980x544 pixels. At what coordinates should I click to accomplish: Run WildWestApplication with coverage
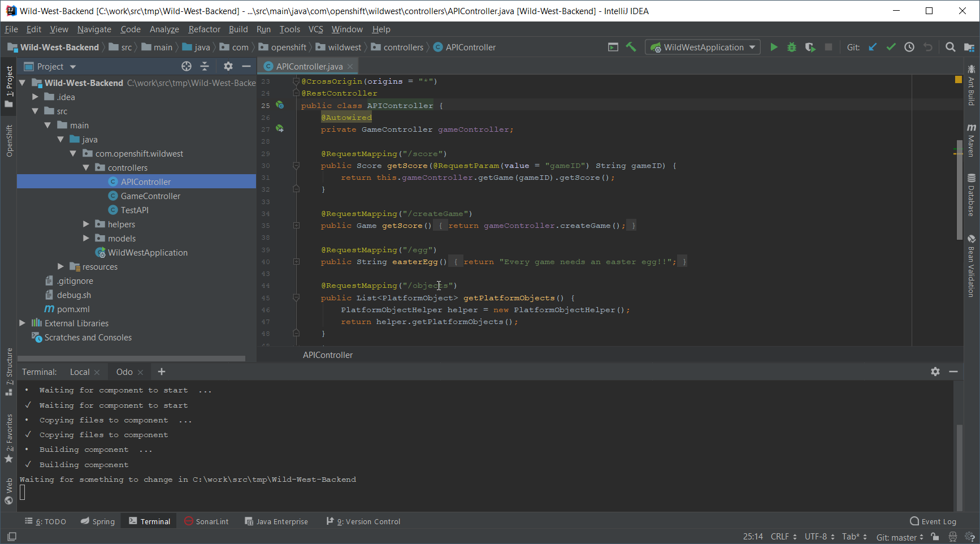coord(810,48)
